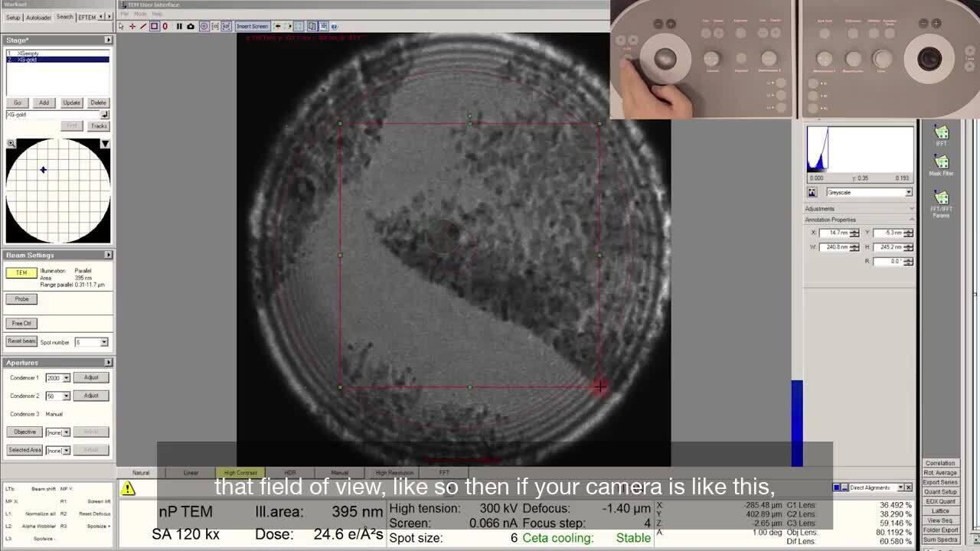Open the Spot number dropdown

(x=104, y=342)
